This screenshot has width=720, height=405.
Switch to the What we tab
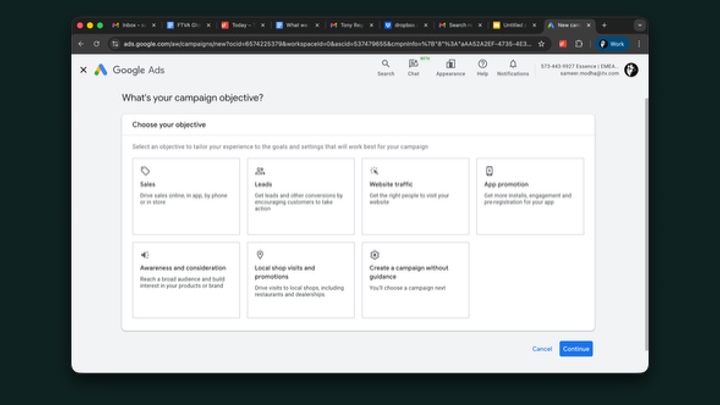pyautogui.click(x=297, y=25)
